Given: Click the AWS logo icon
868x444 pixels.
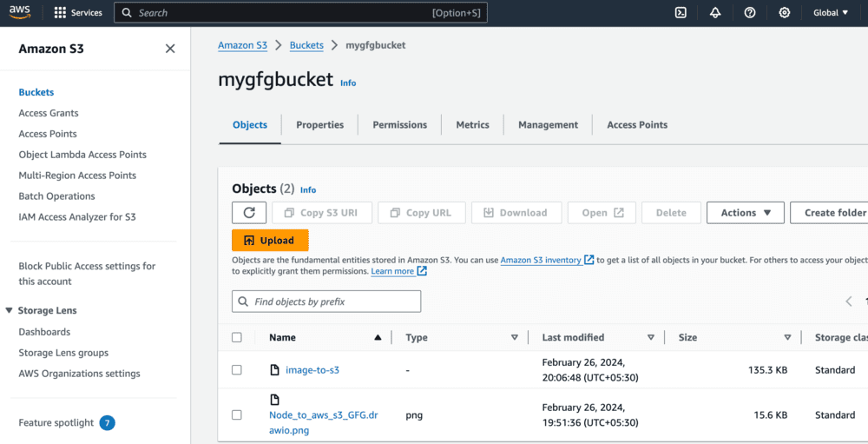Looking at the screenshot, I should tap(20, 12).
